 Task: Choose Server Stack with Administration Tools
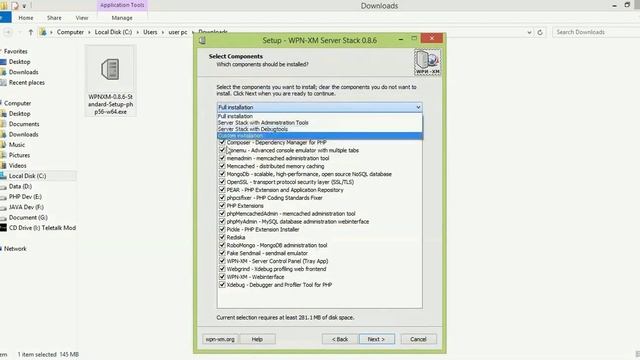tap(320, 122)
